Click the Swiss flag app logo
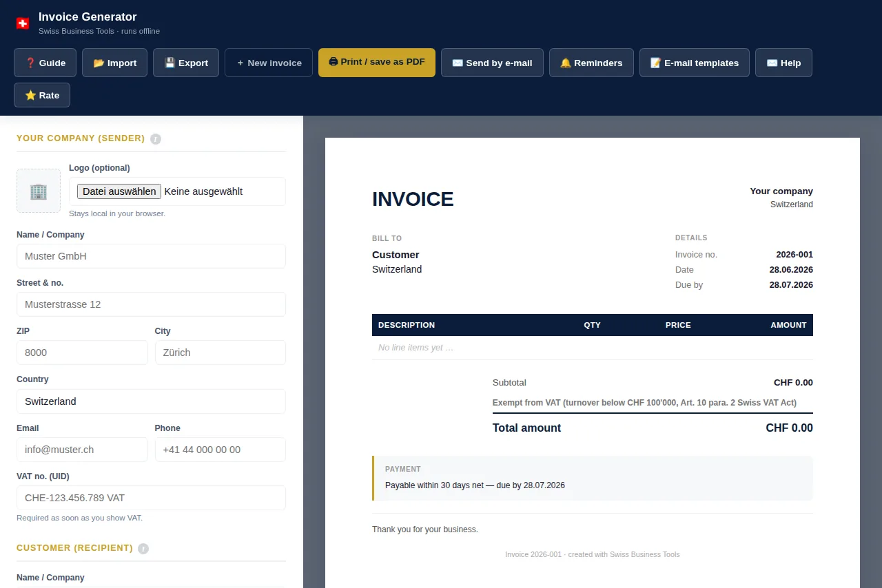This screenshot has height=588, width=882. click(23, 23)
